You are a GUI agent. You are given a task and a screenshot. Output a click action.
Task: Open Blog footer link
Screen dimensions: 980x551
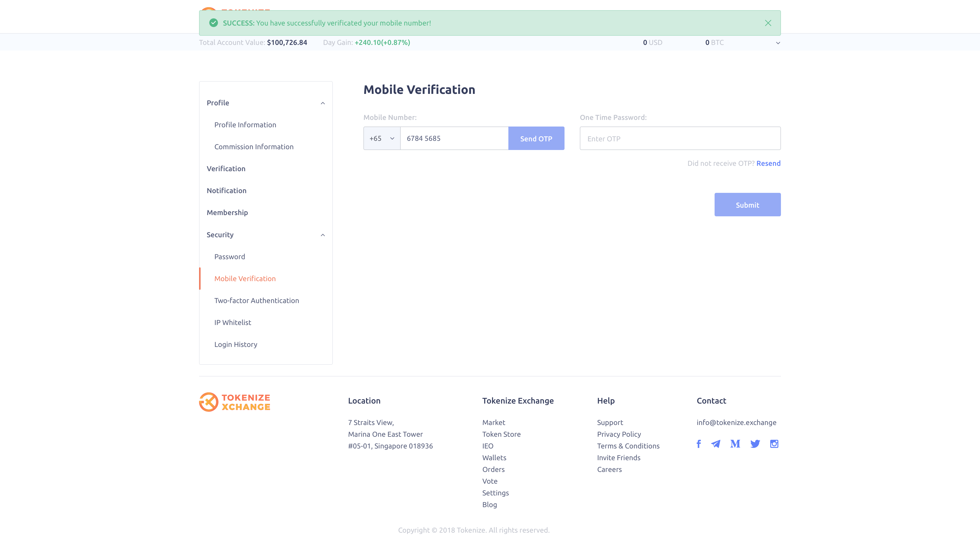pos(489,505)
